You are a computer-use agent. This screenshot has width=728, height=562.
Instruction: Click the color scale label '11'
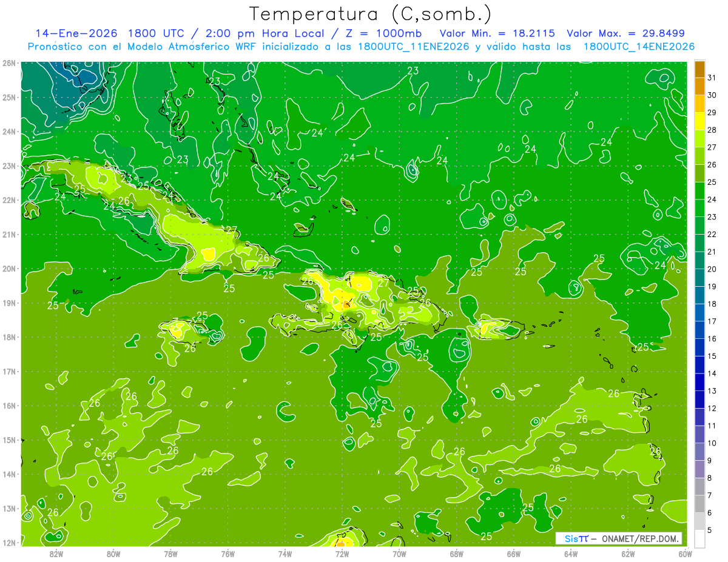712,426
